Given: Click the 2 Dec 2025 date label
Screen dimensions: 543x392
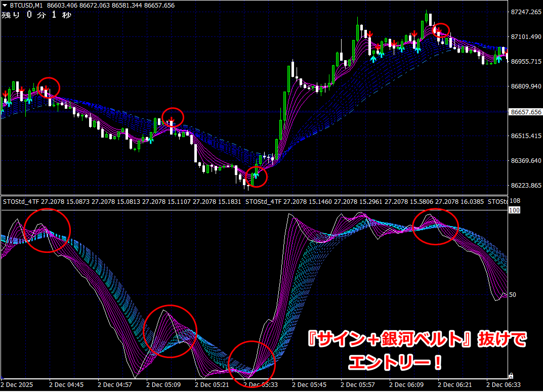Looking at the screenshot, I should 21,385.
